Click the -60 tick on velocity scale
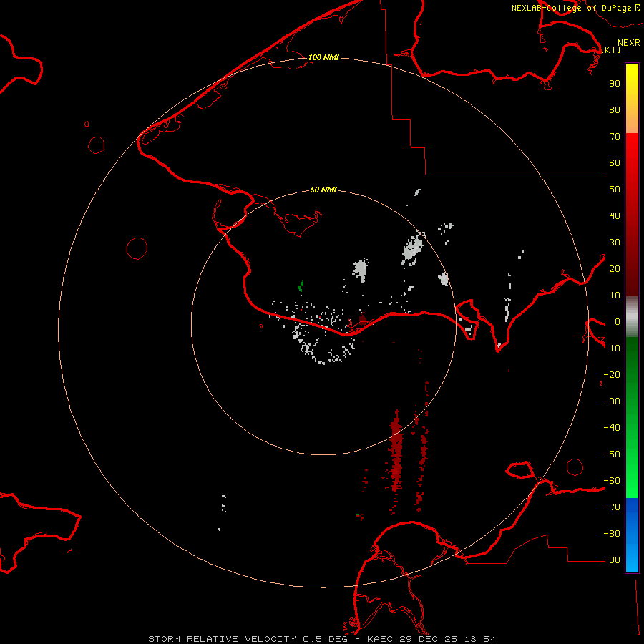The image size is (644, 644). [x=612, y=481]
